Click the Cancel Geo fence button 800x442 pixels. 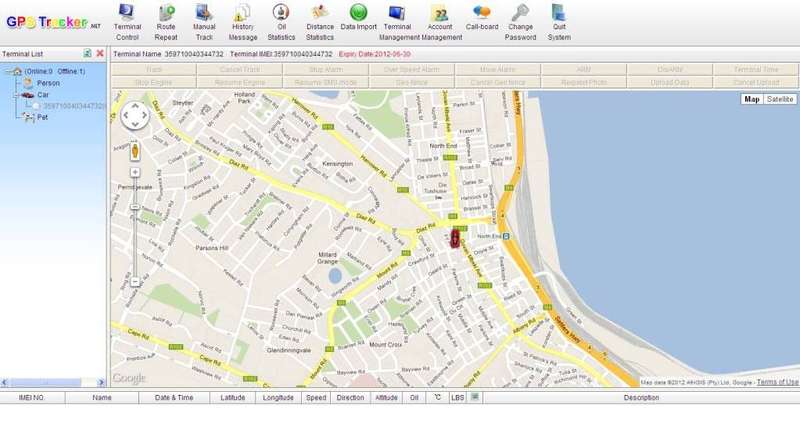[498, 82]
